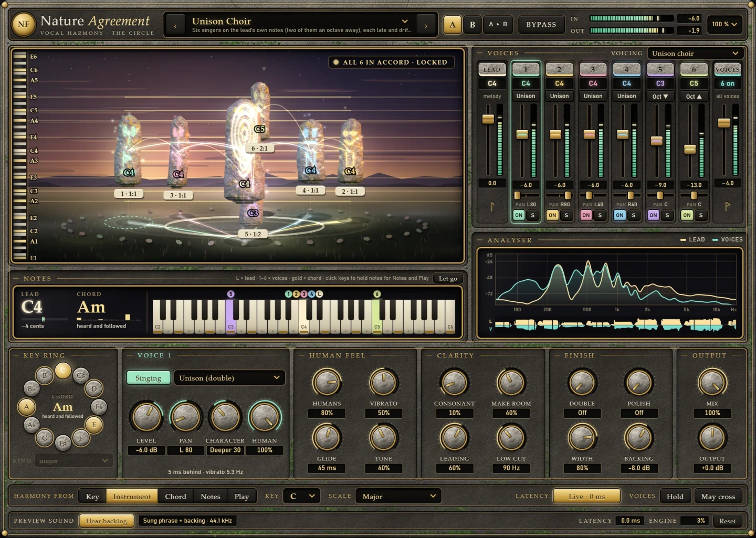Click the Polish knob

tap(639, 383)
